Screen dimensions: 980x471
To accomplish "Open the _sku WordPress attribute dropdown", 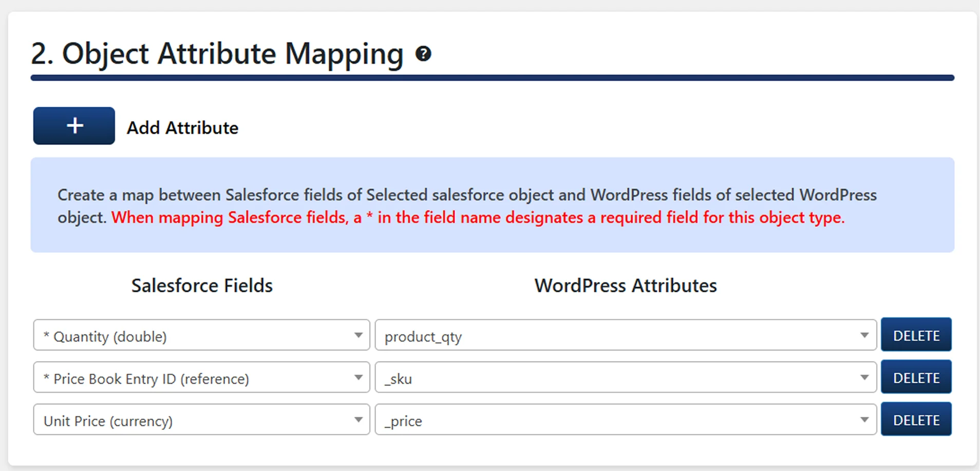I will (x=625, y=378).
